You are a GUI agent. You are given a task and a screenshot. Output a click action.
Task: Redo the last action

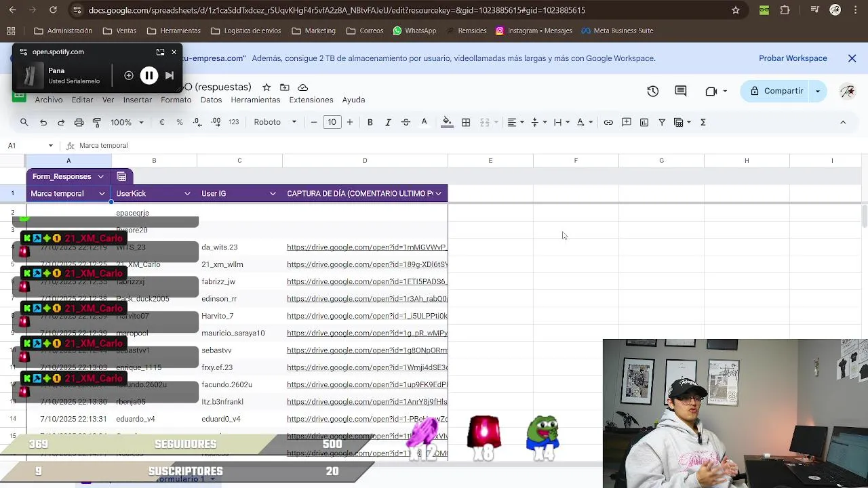pos(61,122)
